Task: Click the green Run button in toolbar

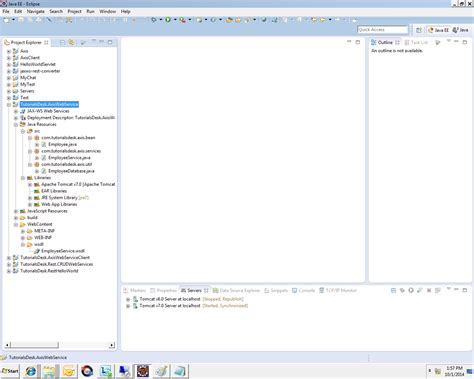Action: click(168, 20)
